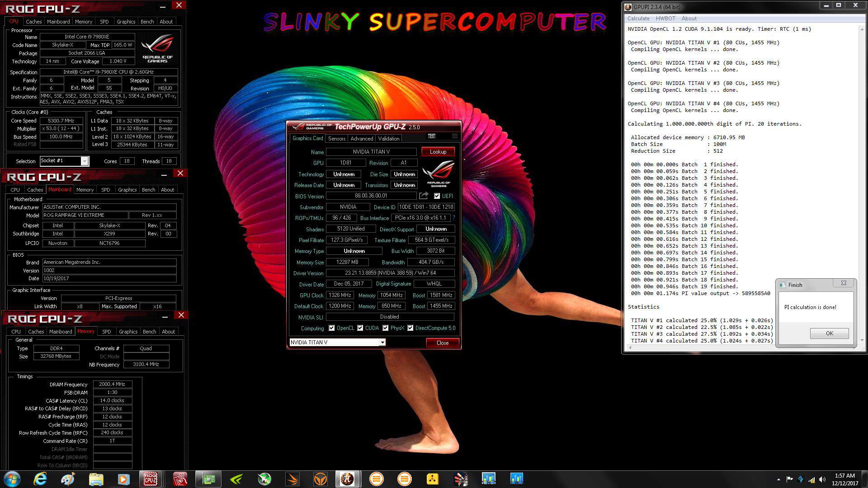868x488 pixels.
Task: Click the Core Speed 5300.7 MHz field
Action: point(61,121)
